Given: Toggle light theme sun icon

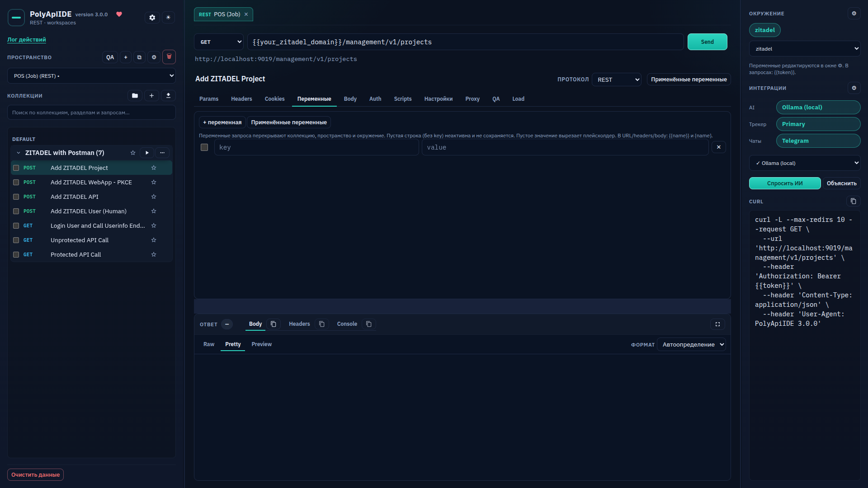Looking at the screenshot, I should (x=168, y=18).
